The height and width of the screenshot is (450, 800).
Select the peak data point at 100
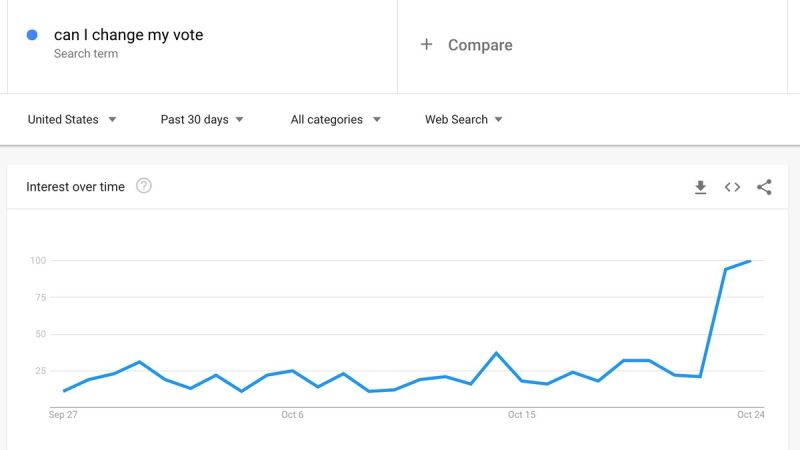(750, 261)
